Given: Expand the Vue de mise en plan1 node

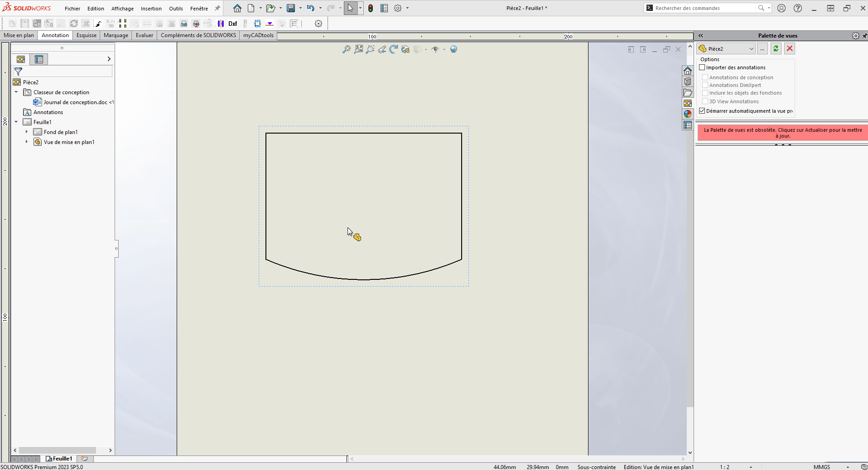Looking at the screenshot, I should (27, 142).
